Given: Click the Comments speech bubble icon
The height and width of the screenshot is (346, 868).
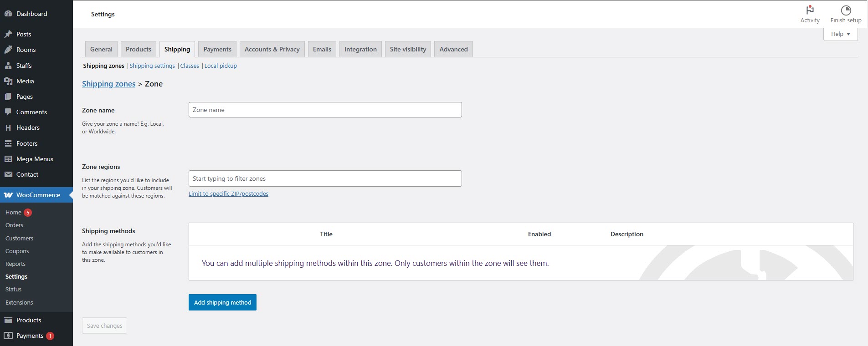Looking at the screenshot, I should [x=8, y=112].
